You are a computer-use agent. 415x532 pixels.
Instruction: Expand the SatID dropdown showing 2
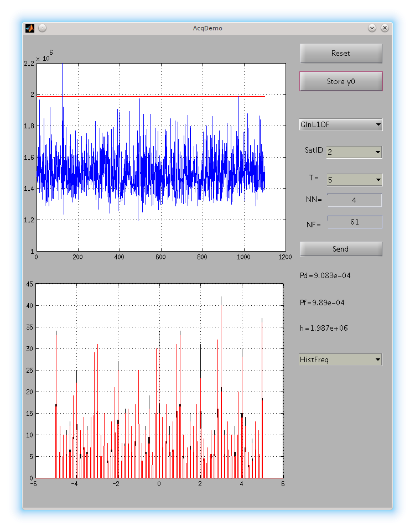[x=354, y=152]
